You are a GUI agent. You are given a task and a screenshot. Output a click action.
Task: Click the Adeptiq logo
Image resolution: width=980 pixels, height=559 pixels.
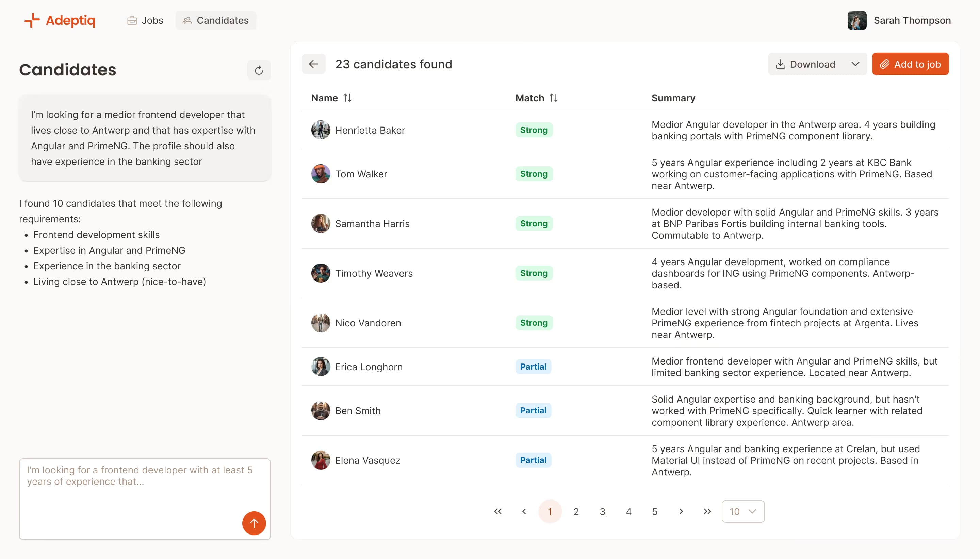(x=60, y=20)
